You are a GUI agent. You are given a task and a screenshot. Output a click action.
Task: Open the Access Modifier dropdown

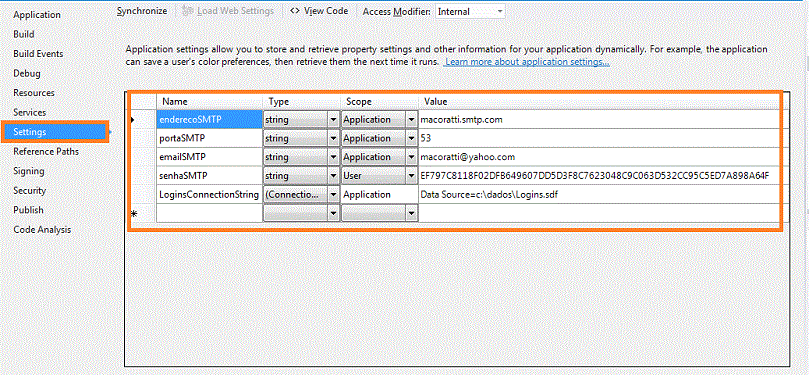(471, 11)
